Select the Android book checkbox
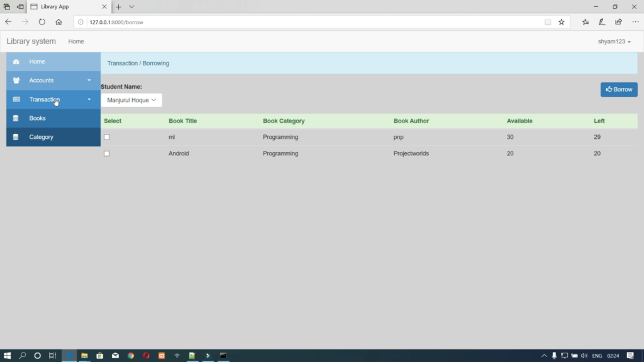Viewport: 644px width, 362px height. tap(106, 153)
